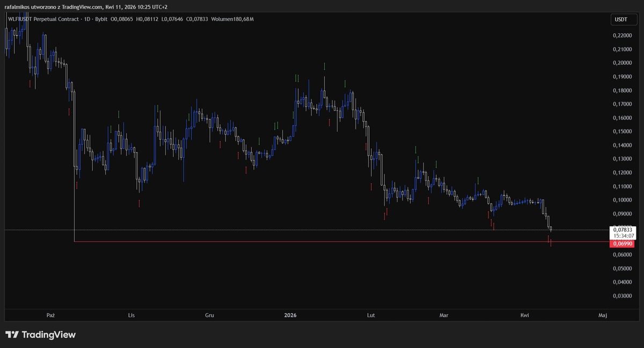The width and height of the screenshot is (644, 348).
Task: Click the 0,20000 price axis label
Action: coord(622,63)
